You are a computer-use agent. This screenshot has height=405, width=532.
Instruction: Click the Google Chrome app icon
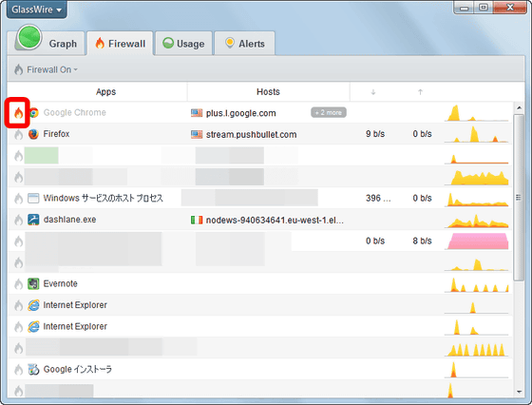(33, 113)
